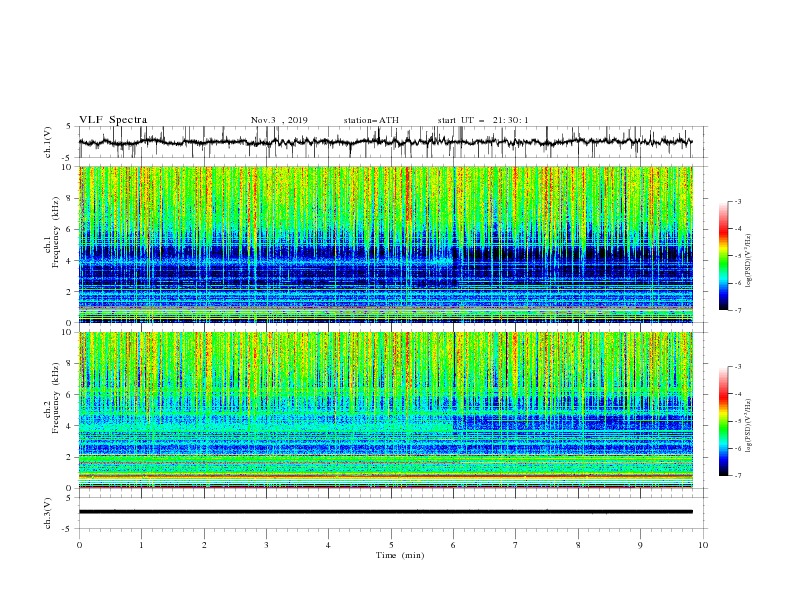The height and width of the screenshot is (612, 792).
Task: Click the ch.2 spectrogram panel
Action: (x=386, y=410)
